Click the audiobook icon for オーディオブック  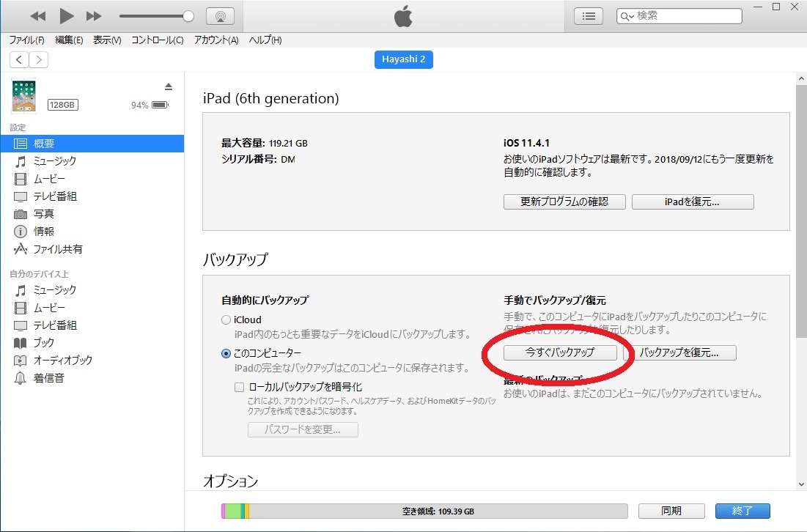point(20,361)
